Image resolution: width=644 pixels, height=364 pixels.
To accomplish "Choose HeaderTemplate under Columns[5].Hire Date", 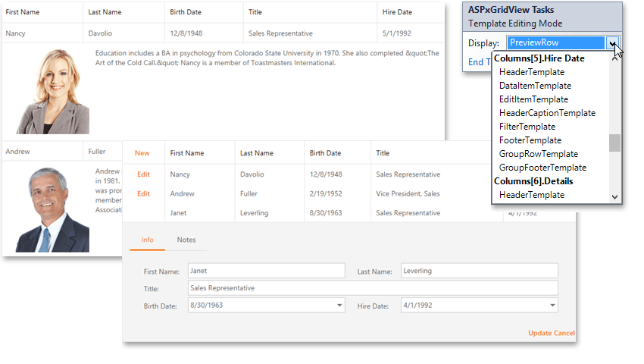I will pos(531,72).
